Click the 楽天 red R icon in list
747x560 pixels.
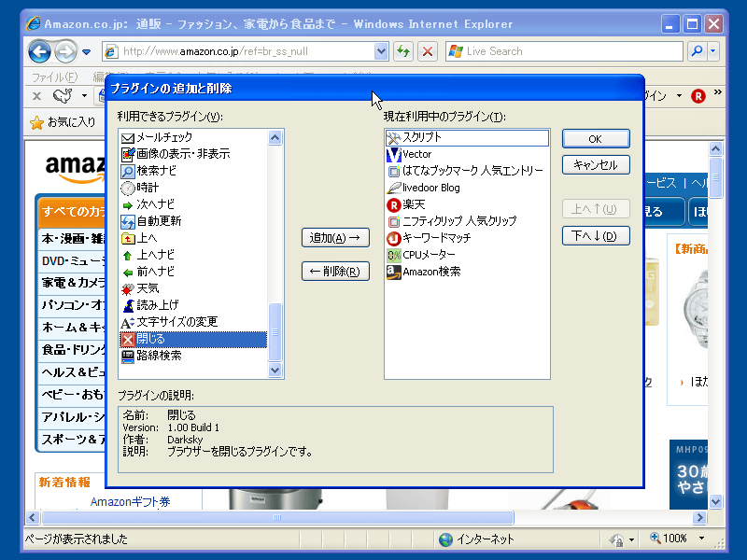[393, 205]
